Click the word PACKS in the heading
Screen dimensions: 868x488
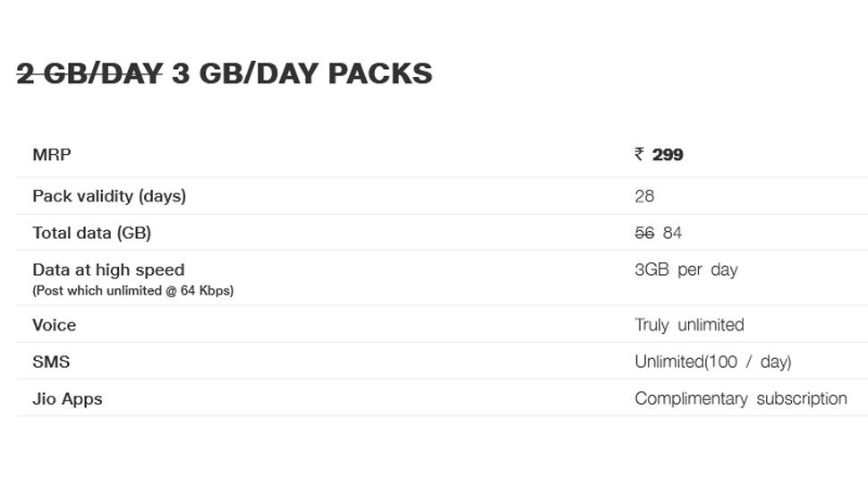[380, 73]
